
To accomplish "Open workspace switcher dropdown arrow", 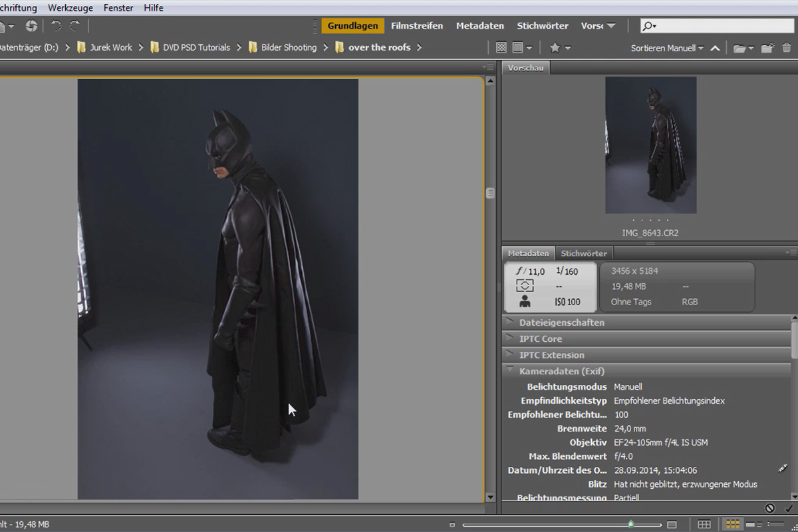I will (611, 26).
